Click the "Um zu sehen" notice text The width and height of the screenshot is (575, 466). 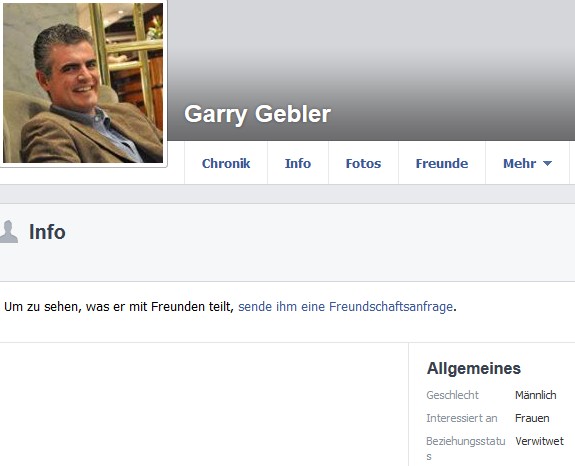119,307
